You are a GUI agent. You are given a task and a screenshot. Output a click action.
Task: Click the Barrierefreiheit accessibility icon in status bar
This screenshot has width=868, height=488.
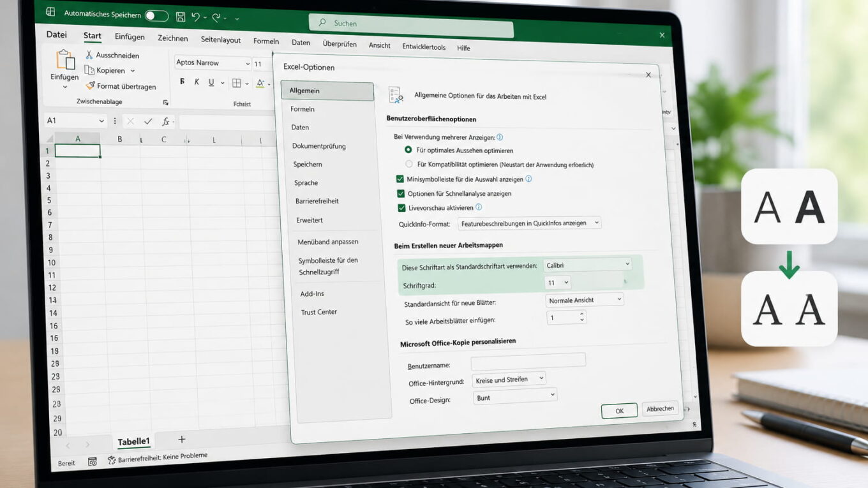(112, 460)
